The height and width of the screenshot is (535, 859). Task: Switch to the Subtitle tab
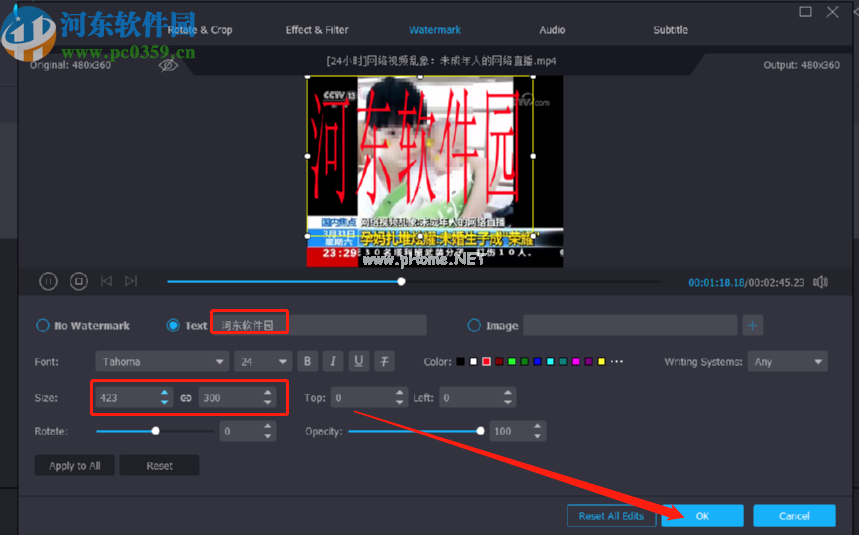[x=671, y=30]
